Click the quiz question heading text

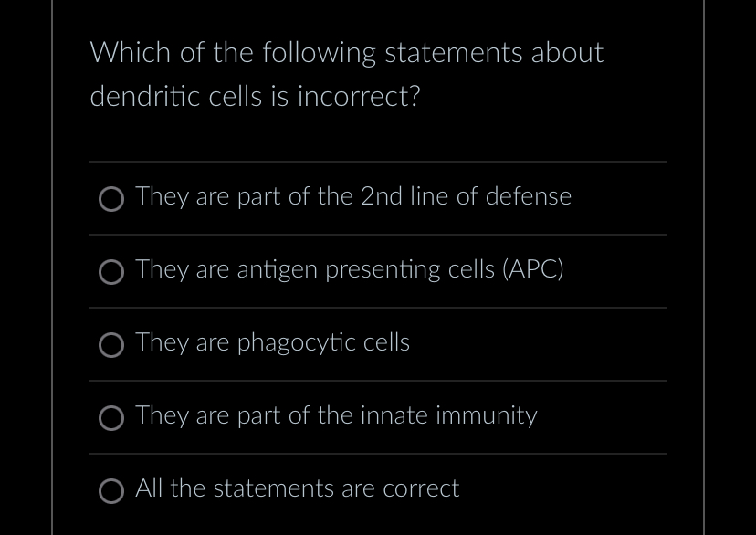(346, 73)
